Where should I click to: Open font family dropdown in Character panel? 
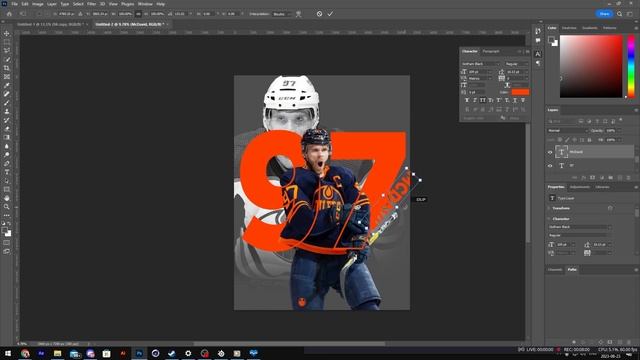pos(480,64)
